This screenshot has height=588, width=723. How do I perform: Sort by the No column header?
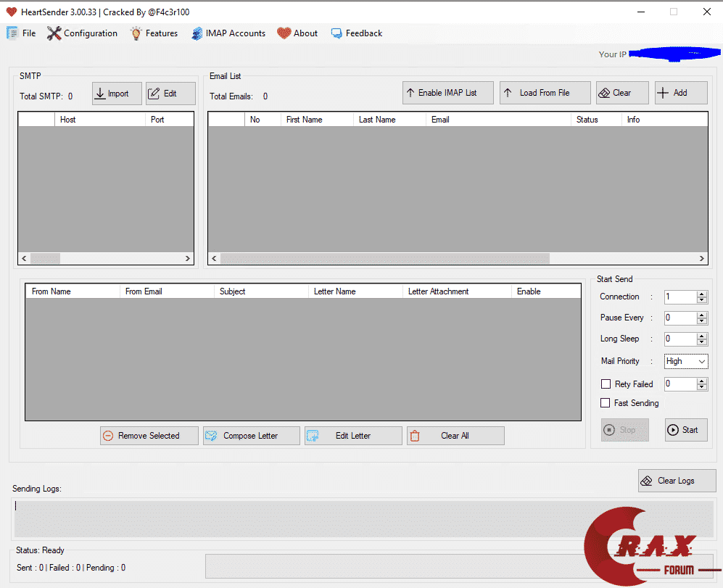point(263,120)
